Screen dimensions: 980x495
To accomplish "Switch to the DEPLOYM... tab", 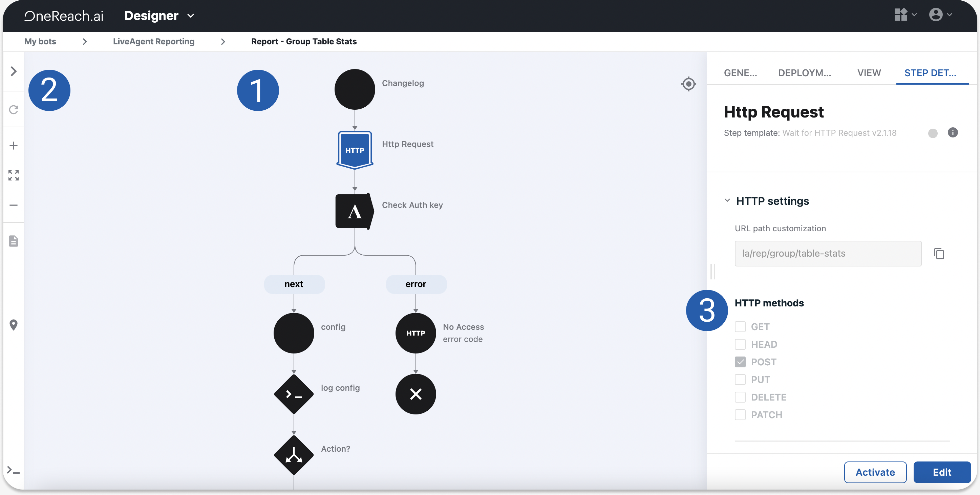I will pos(804,73).
